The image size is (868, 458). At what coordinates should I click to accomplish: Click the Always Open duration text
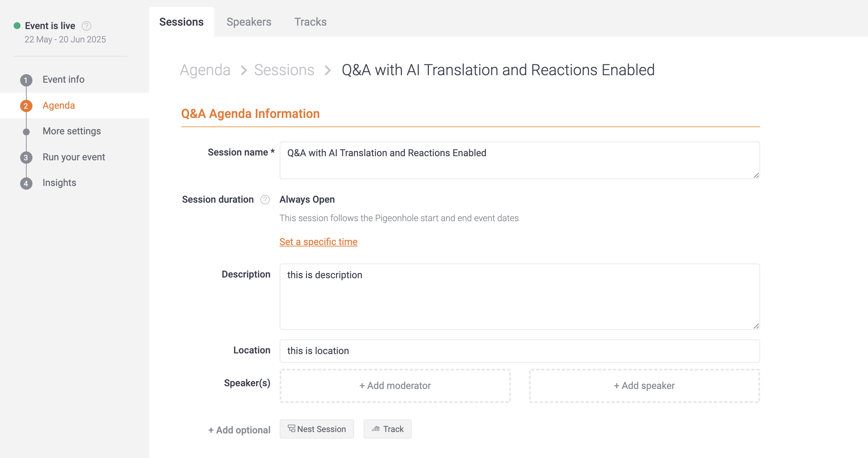click(307, 199)
